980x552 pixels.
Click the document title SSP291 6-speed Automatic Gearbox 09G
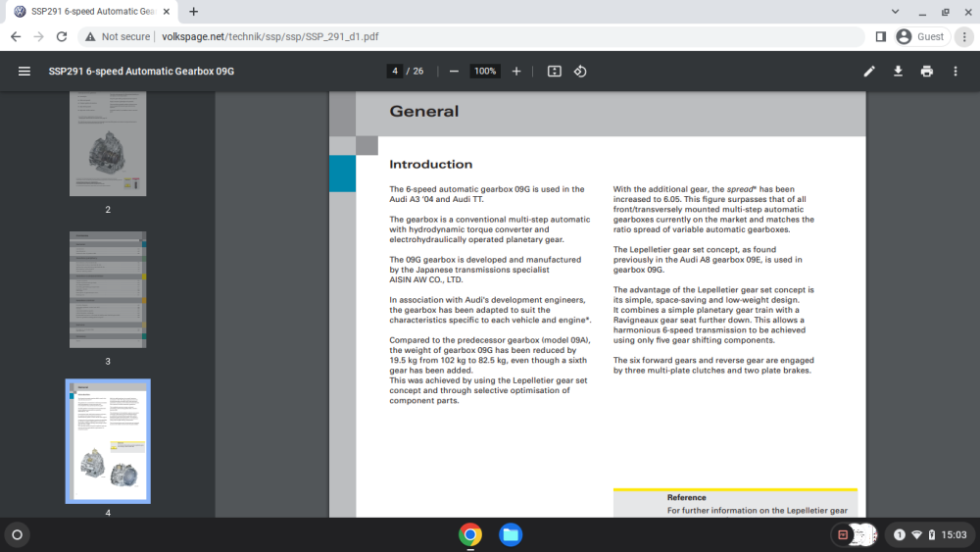point(141,72)
